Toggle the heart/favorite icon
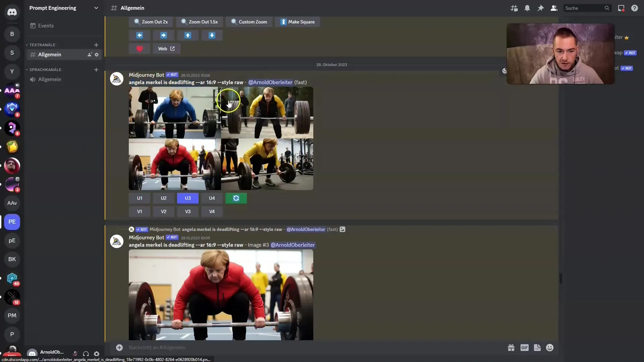The height and width of the screenshot is (362, 644). point(139,49)
